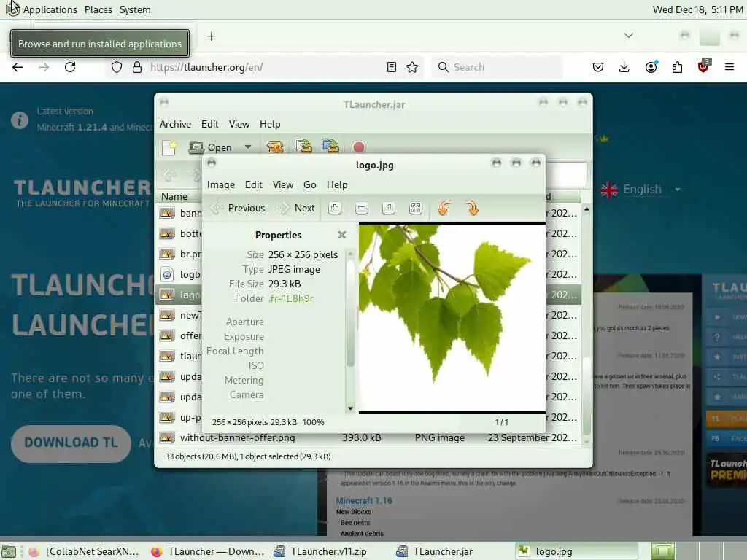The height and width of the screenshot is (560, 747).
Task: Click the fit image to window icon
Action: tap(415, 208)
